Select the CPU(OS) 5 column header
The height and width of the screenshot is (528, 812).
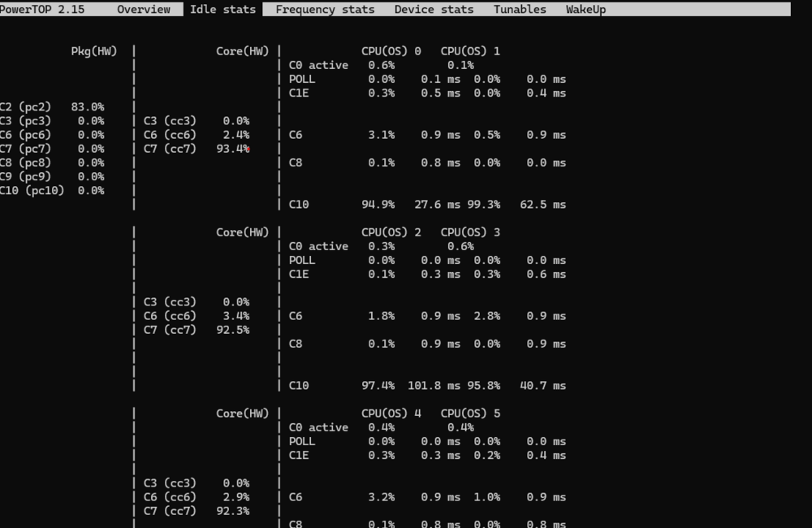470,413
